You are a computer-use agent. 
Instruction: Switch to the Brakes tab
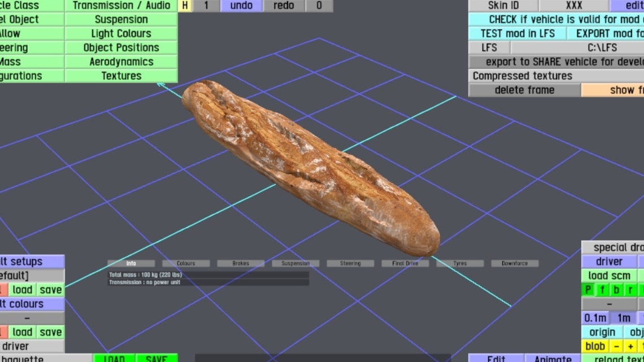tap(241, 264)
